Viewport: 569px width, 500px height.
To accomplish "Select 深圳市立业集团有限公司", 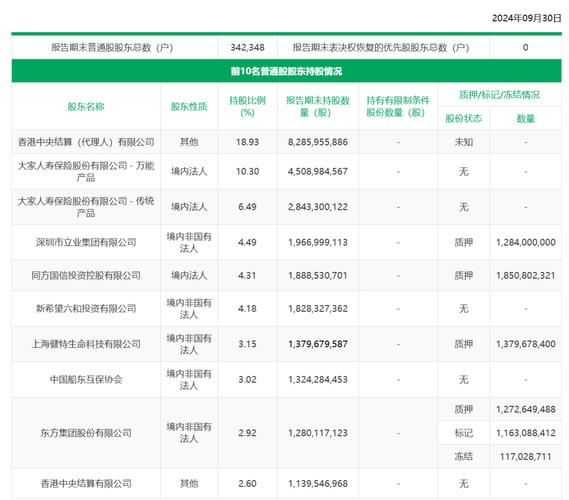I will (86, 242).
